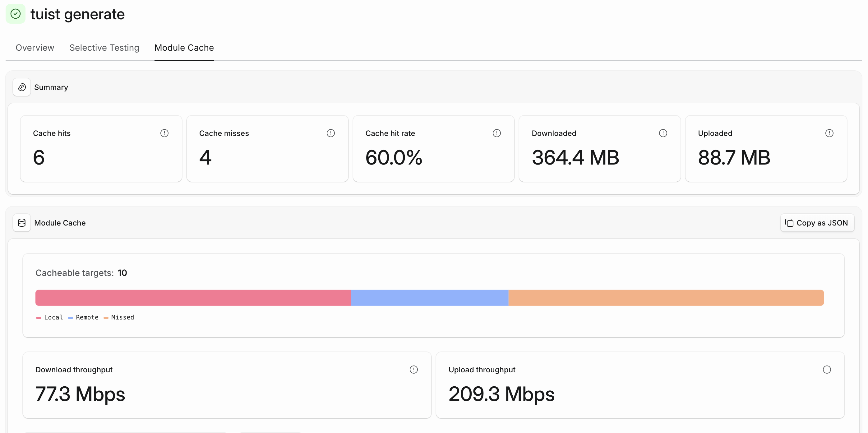Click the blue Remote segment of the bar
The width and height of the screenshot is (868, 433).
[430, 298]
